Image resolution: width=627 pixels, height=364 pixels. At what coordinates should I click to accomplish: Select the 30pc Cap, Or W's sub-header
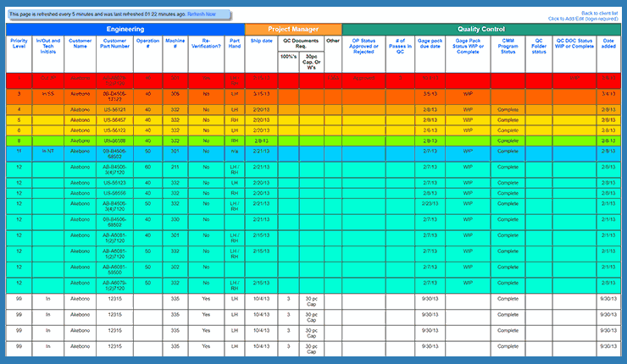312,62
